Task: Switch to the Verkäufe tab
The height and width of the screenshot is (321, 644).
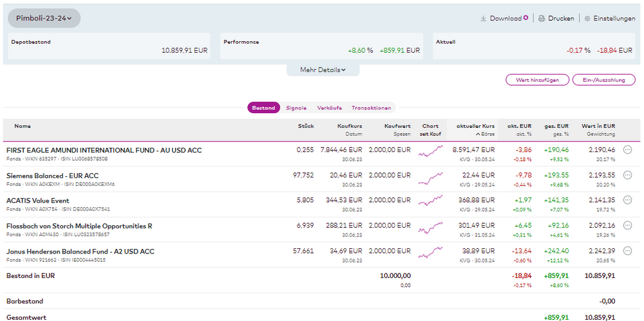Action: [329, 108]
